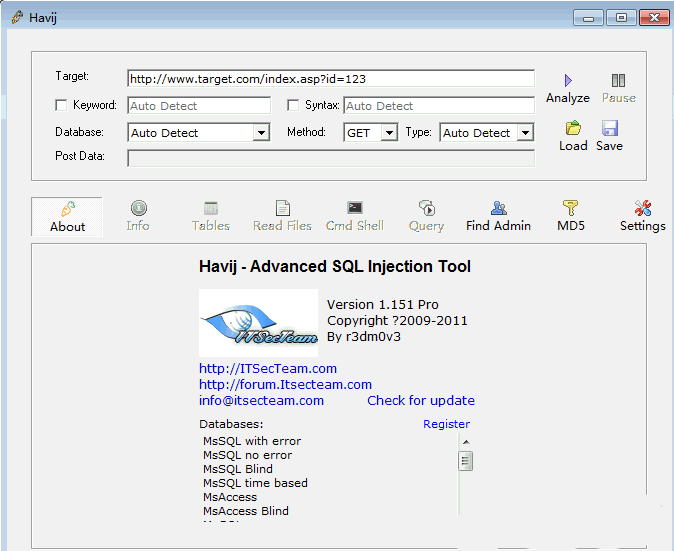
Task: Select 'MsSQL time based' list entry
Action: pyautogui.click(x=255, y=483)
